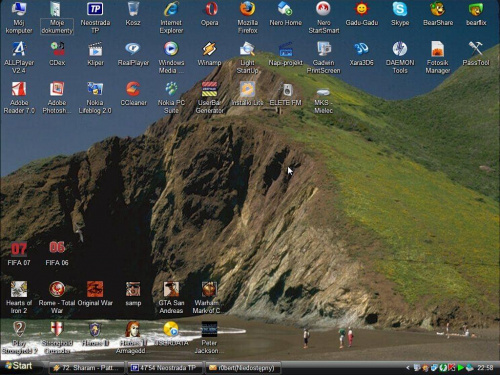
Task: Open the CCleaner shortcut
Action: coord(133,94)
